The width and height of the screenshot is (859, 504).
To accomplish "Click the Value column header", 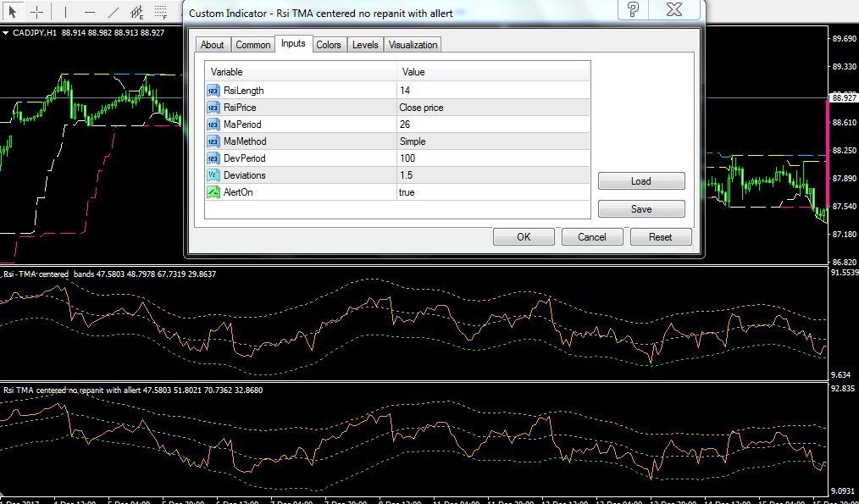I will pyautogui.click(x=493, y=72).
